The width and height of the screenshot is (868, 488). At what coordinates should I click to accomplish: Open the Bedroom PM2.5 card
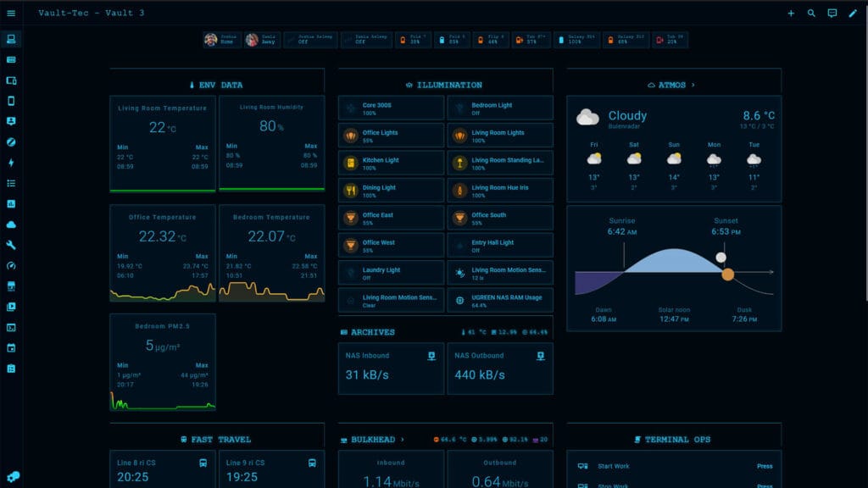[x=163, y=363]
